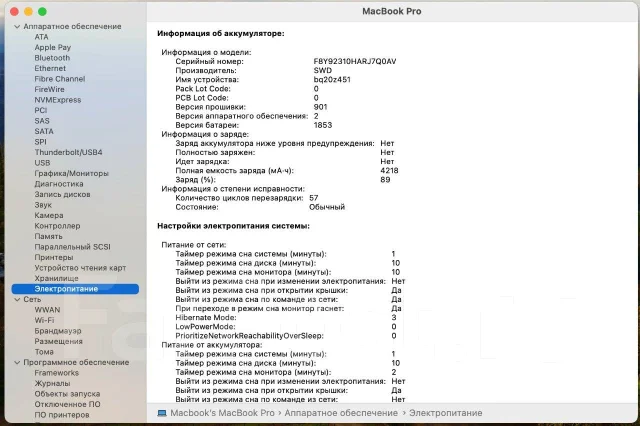Select Диагностика in the sidebar
640x426 pixels.
click(x=59, y=184)
